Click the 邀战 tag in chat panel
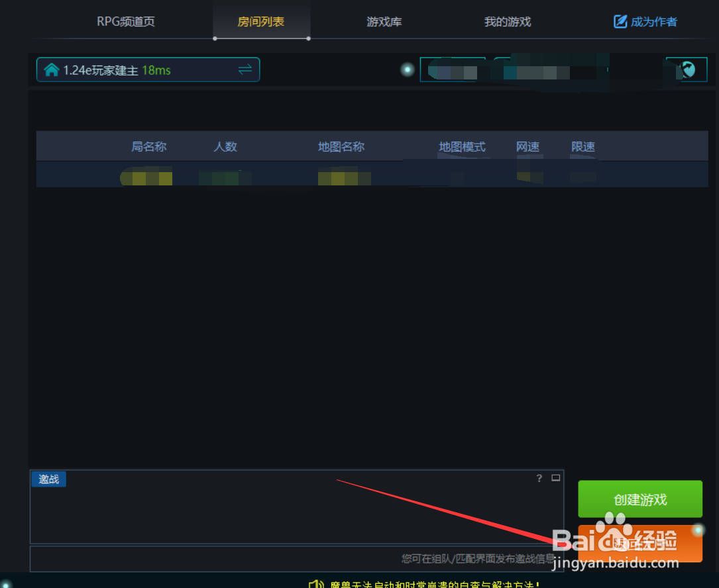The image size is (719, 588). [48, 479]
